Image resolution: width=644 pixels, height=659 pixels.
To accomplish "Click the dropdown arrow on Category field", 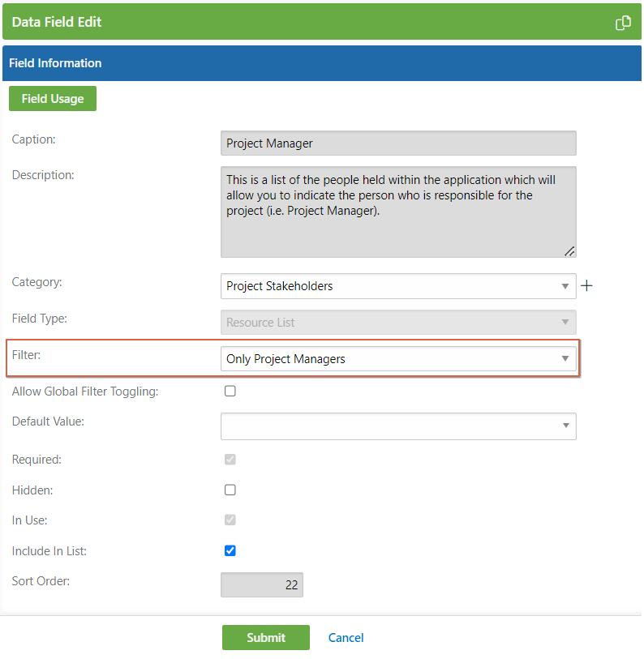I will coord(565,286).
